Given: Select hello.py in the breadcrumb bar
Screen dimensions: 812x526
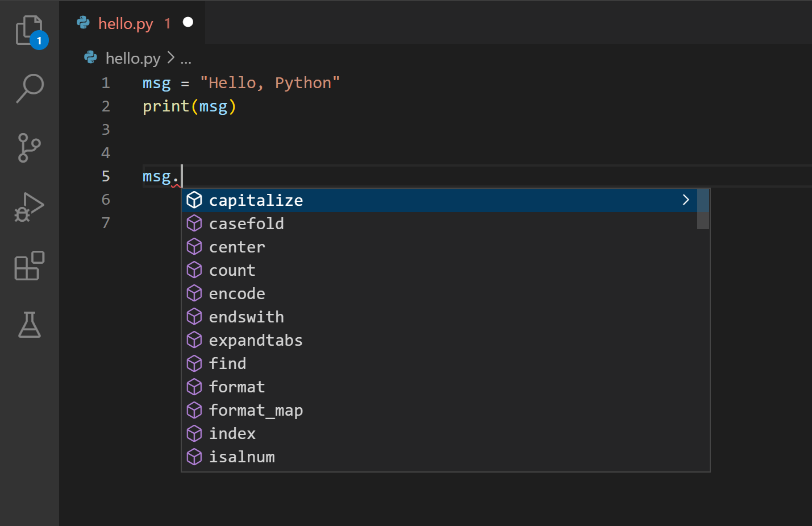Looking at the screenshot, I should [132, 58].
